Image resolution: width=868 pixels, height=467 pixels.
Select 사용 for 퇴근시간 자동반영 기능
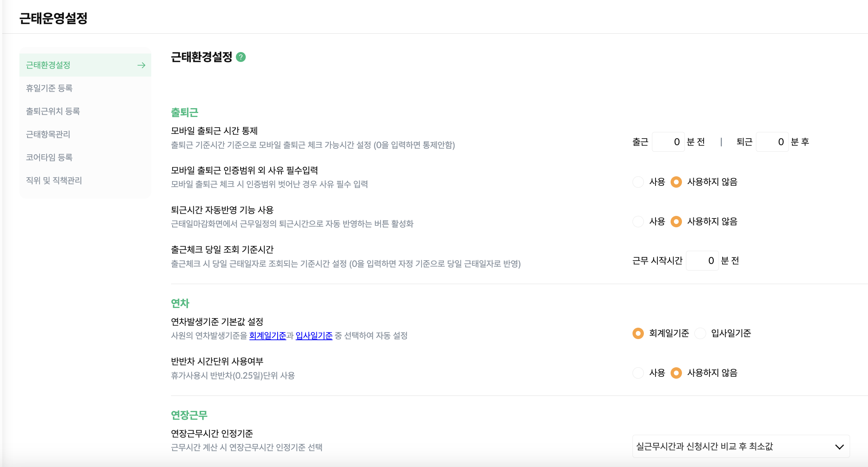point(638,221)
